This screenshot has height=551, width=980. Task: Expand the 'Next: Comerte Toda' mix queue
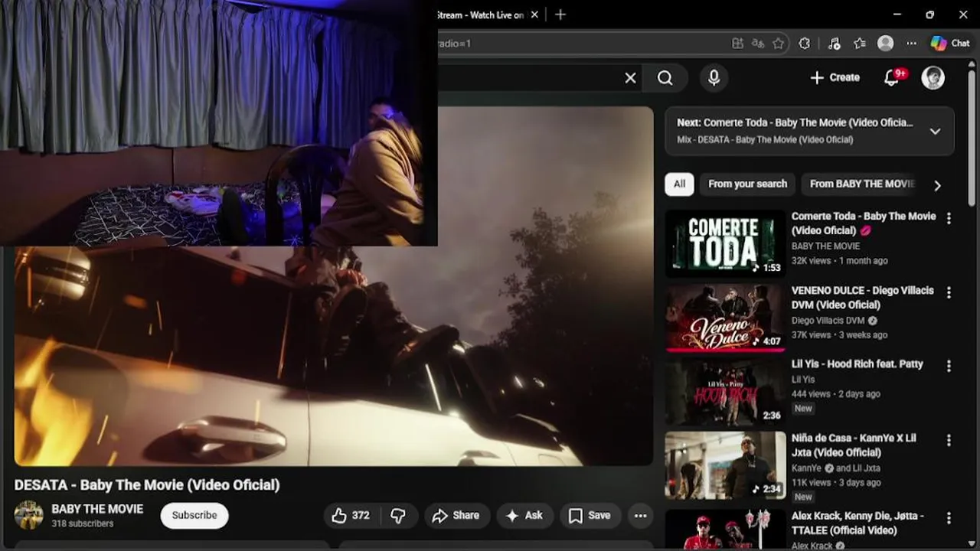[935, 131]
